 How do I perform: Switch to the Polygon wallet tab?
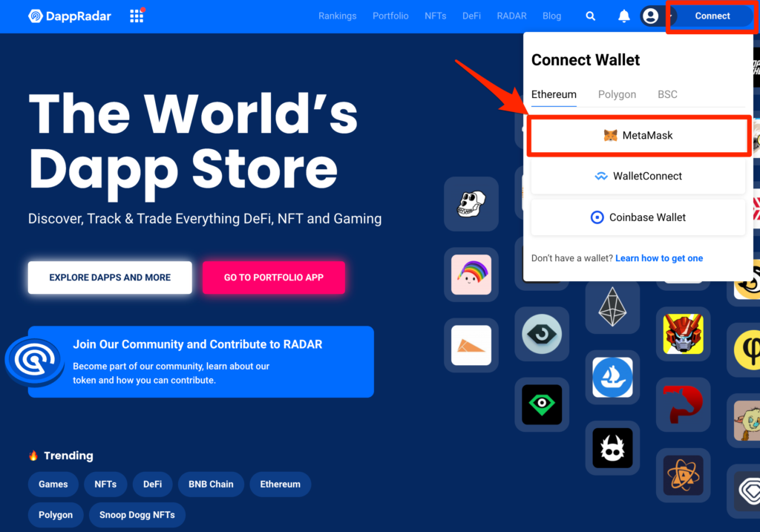point(617,94)
